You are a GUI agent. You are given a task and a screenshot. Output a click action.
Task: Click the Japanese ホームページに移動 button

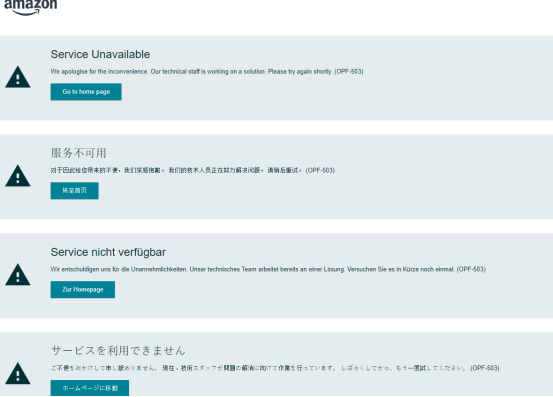[90, 388]
